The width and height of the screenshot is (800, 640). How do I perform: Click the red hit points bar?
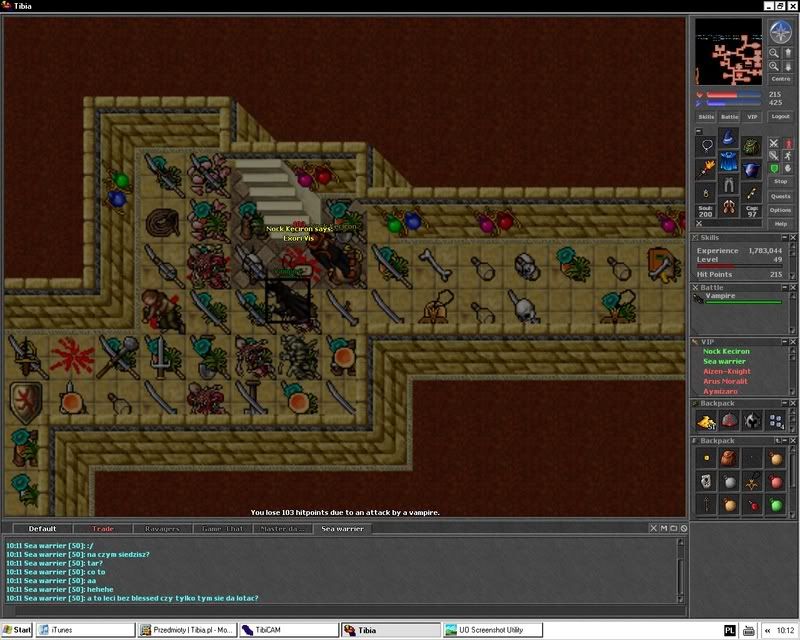point(734,95)
